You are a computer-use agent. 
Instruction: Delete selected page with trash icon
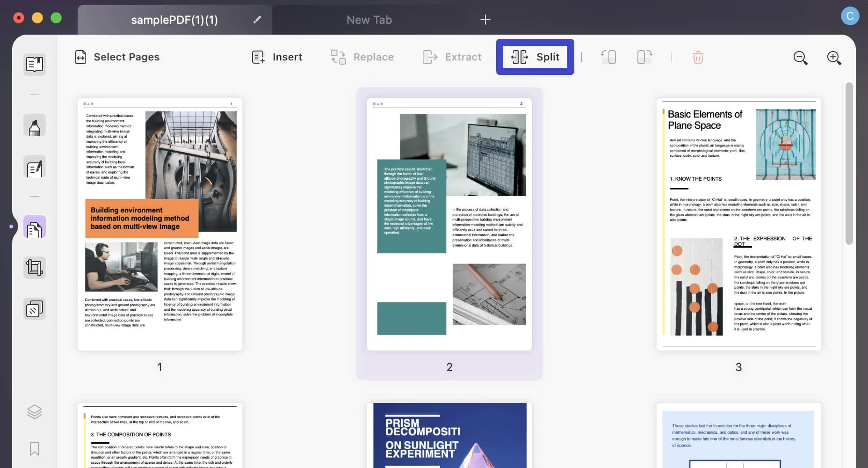[x=698, y=57]
